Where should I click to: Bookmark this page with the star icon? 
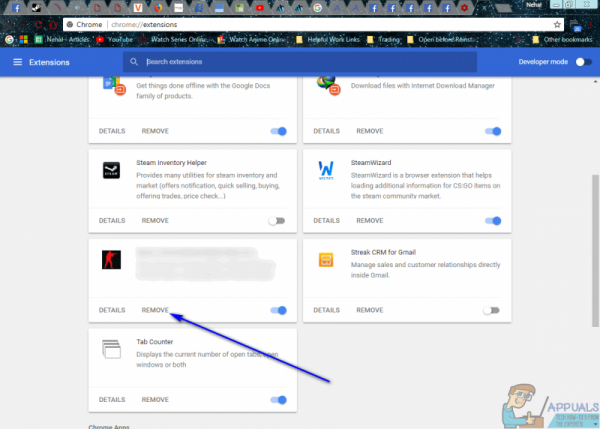point(557,24)
